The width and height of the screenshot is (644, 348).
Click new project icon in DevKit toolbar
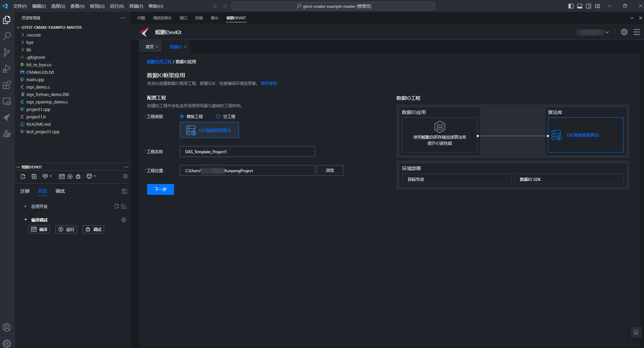(x=23, y=177)
